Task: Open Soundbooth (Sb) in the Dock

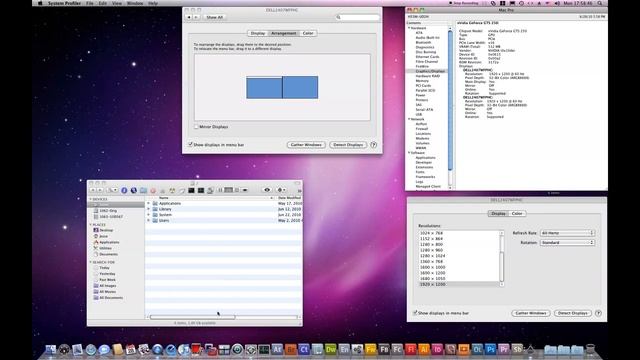Action: click(517, 350)
